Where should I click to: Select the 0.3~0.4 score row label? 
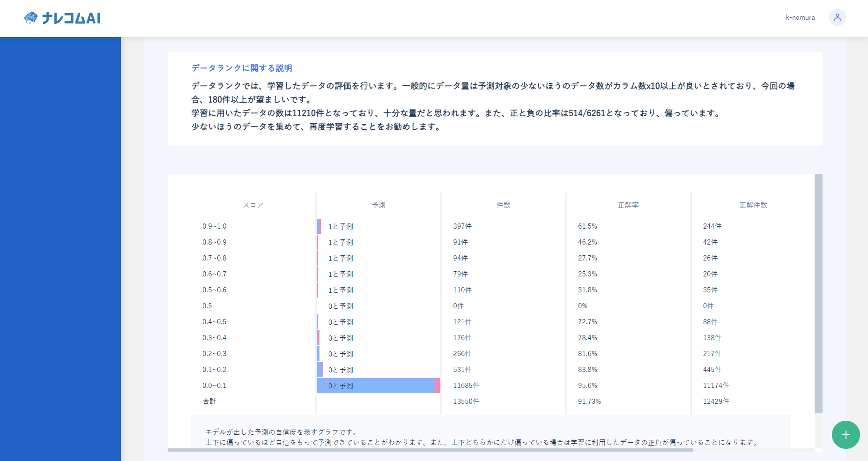coord(215,338)
